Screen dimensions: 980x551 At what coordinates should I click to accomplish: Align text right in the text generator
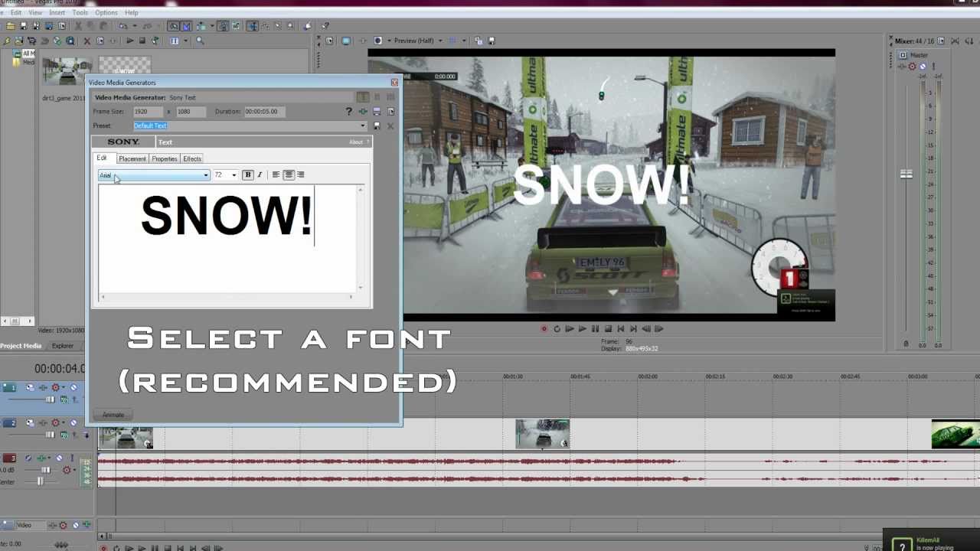coord(300,174)
